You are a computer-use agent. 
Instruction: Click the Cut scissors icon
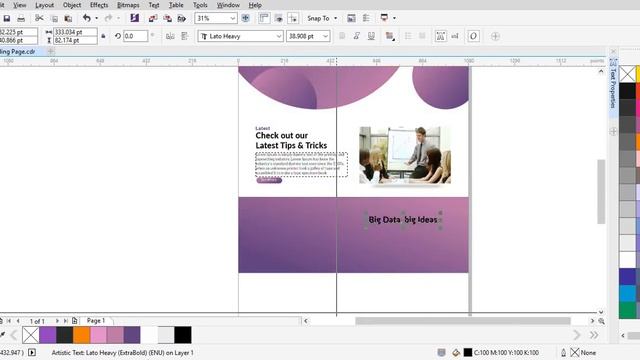click(39, 18)
